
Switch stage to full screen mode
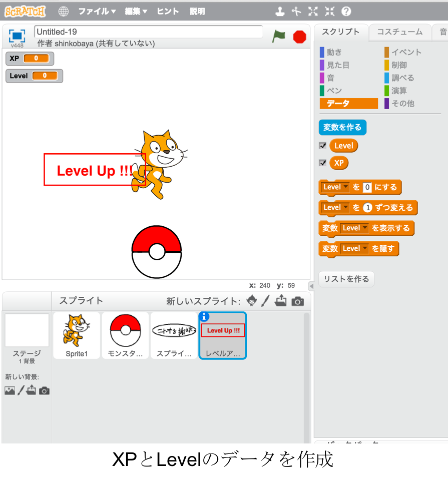pos(17,36)
